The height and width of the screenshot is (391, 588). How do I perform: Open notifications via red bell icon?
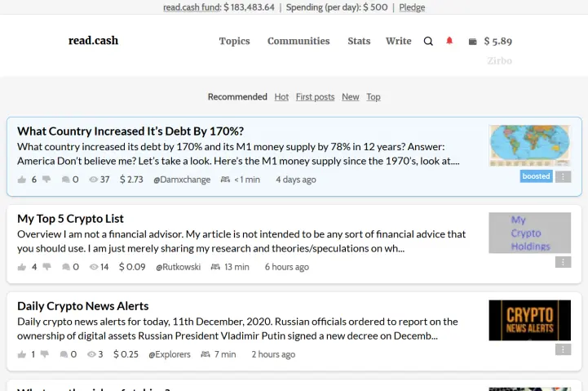pyautogui.click(x=449, y=41)
